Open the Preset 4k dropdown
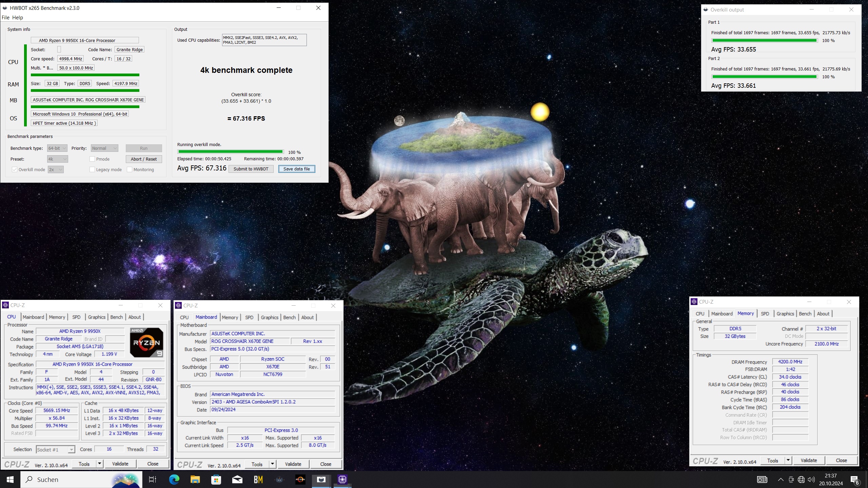Image resolution: width=868 pixels, height=488 pixels. pyautogui.click(x=57, y=159)
